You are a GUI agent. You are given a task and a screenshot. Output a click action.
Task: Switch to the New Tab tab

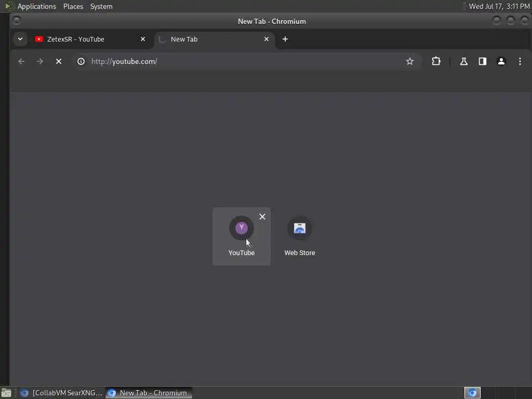click(214, 39)
